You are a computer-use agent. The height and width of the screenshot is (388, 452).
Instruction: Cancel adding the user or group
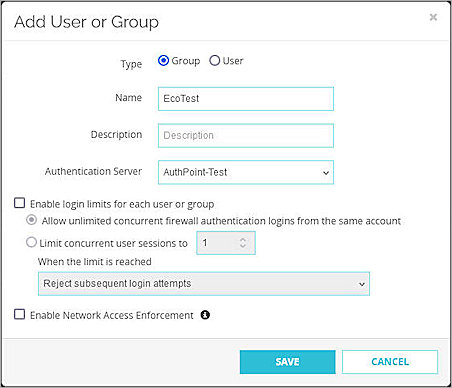[x=390, y=362]
